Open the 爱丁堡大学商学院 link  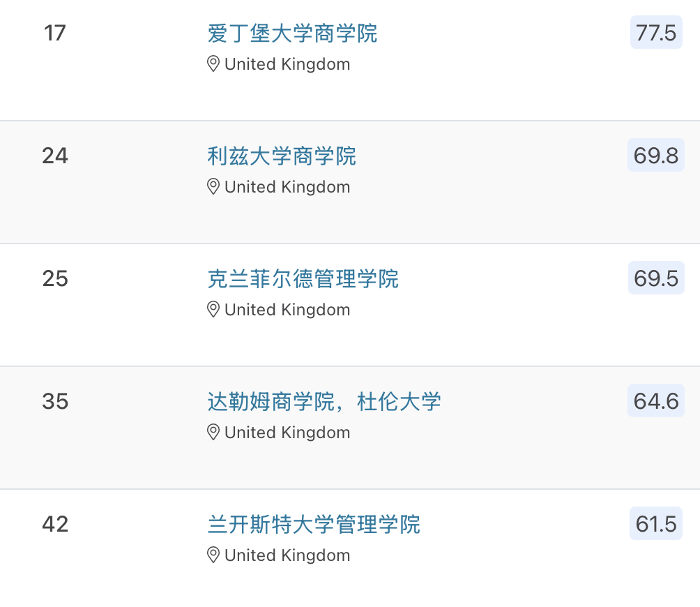point(292,33)
